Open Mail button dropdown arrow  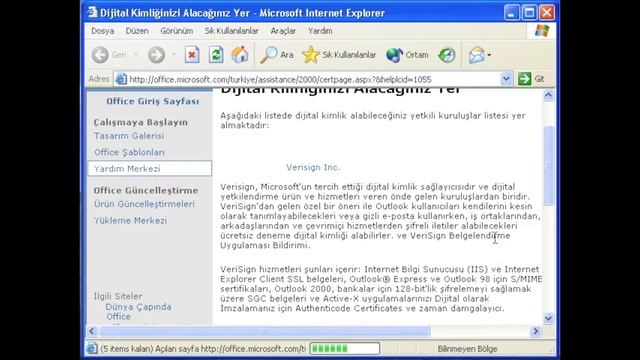[489, 55]
